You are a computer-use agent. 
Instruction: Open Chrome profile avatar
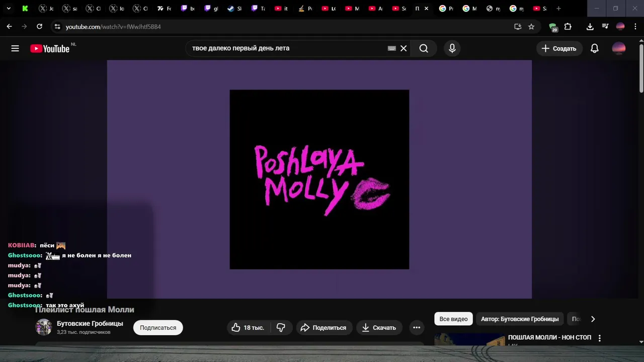(620, 27)
